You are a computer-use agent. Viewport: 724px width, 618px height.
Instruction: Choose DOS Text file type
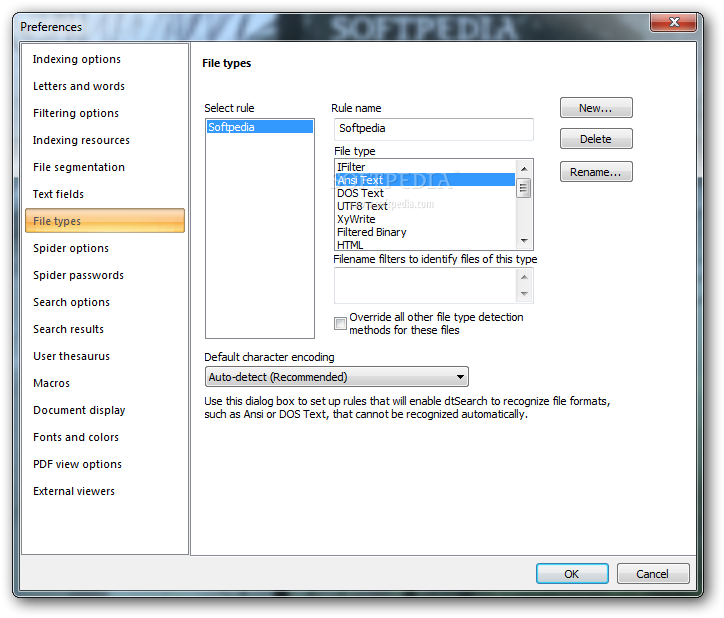(x=425, y=193)
